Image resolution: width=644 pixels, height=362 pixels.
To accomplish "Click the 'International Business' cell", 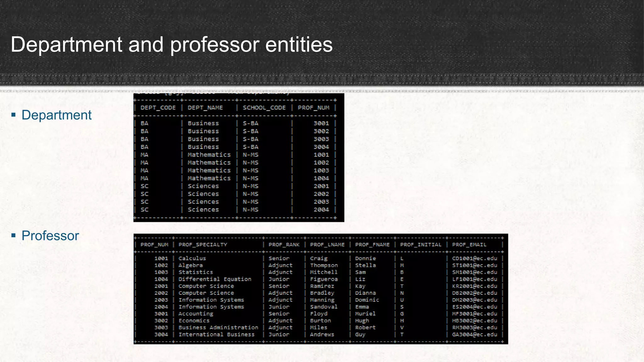I will click(216, 334).
